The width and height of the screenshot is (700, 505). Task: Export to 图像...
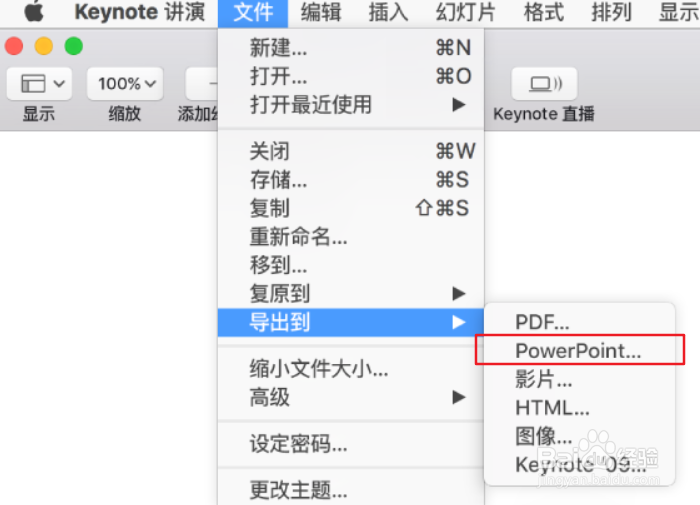click(579, 436)
